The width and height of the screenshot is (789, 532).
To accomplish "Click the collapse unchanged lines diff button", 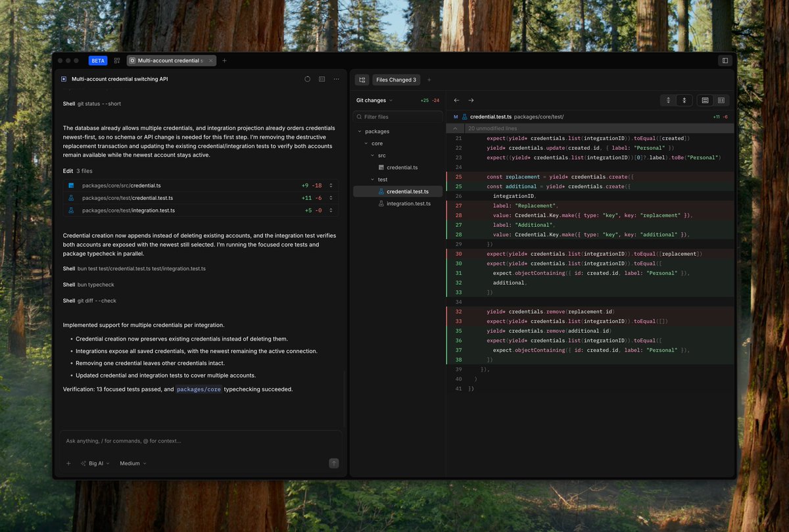I will (x=684, y=101).
